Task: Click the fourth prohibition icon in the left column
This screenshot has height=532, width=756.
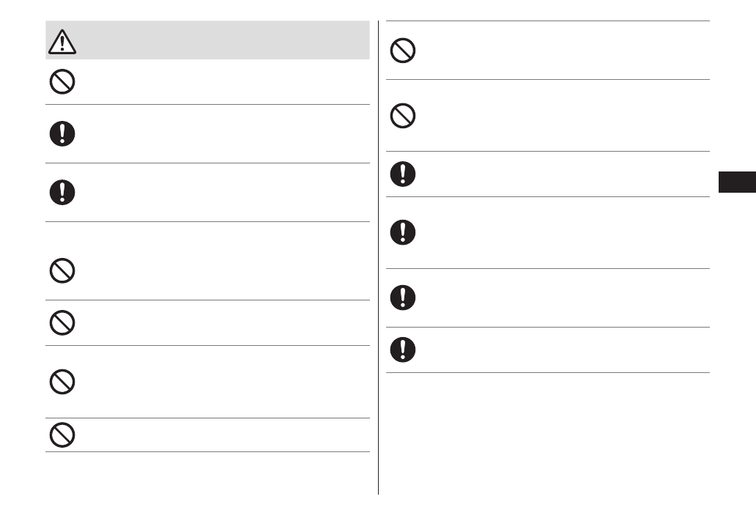Action: [62, 381]
